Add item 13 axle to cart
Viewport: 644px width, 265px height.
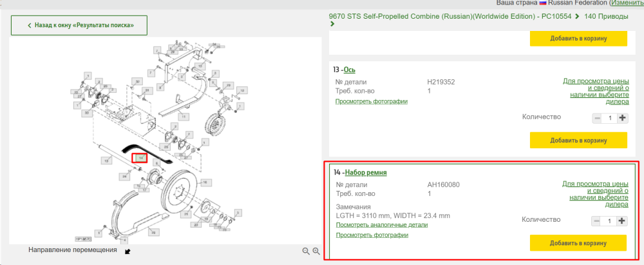(x=578, y=141)
